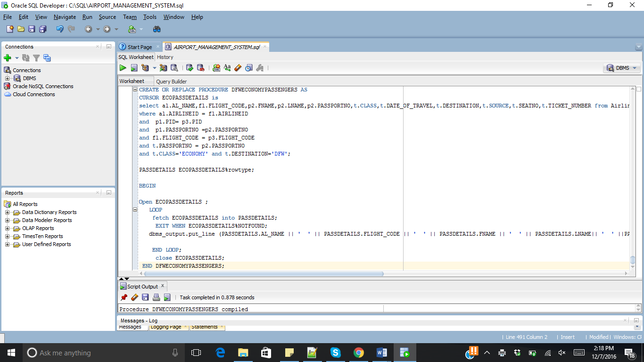
Task: Open Explain Plan dropdown arrow
Action: click(154, 68)
